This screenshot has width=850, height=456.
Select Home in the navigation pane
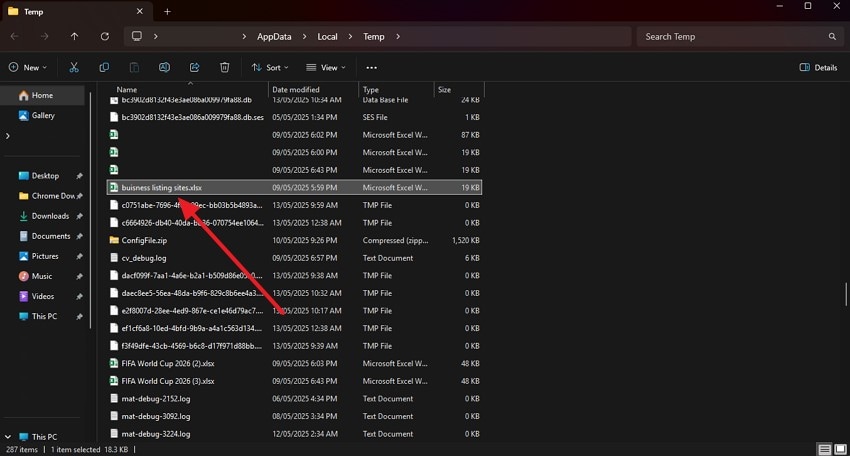(43, 95)
